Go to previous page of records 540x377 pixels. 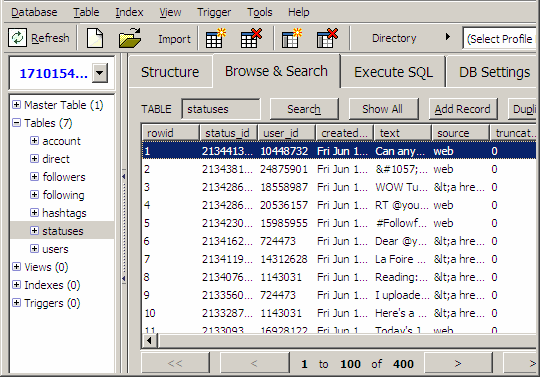tap(254, 364)
